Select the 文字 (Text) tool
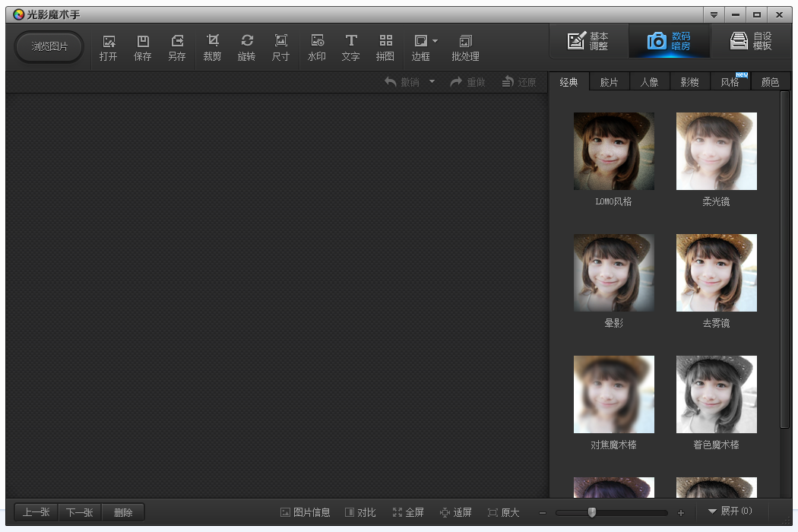Screen dimensions: 798x532 click(x=350, y=47)
